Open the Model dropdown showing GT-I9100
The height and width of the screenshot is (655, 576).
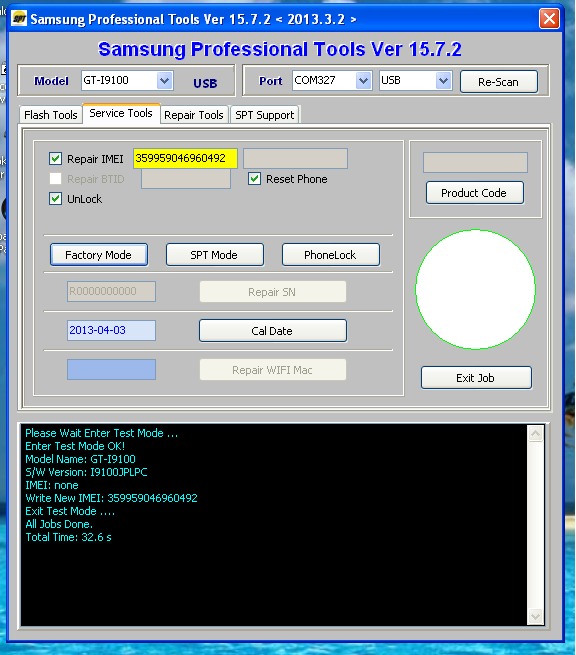165,80
